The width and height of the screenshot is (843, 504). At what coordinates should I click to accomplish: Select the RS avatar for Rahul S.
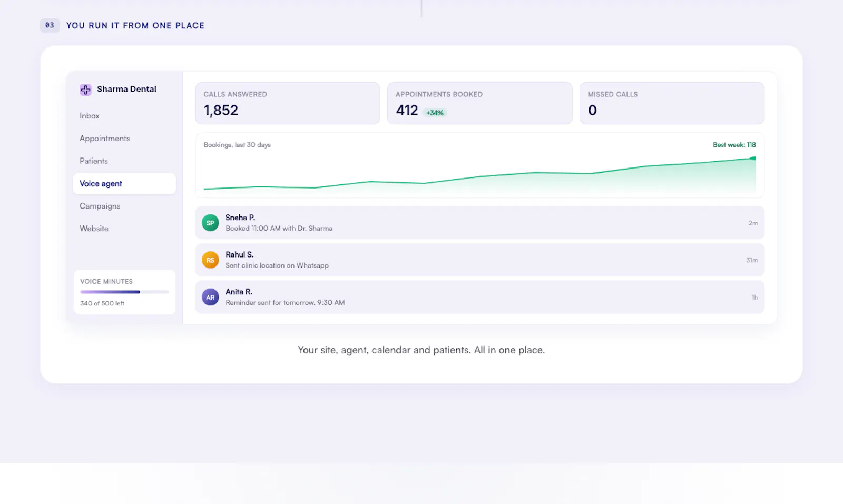[210, 260]
